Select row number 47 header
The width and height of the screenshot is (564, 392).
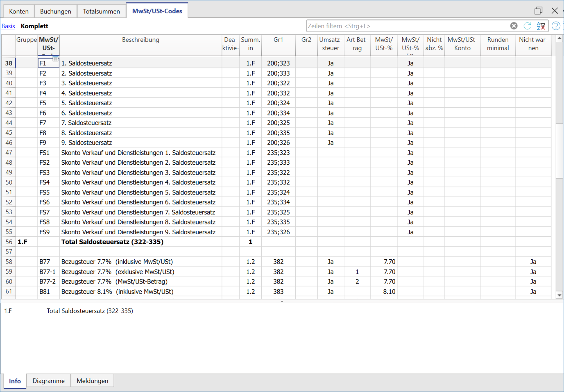[x=9, y=152]
